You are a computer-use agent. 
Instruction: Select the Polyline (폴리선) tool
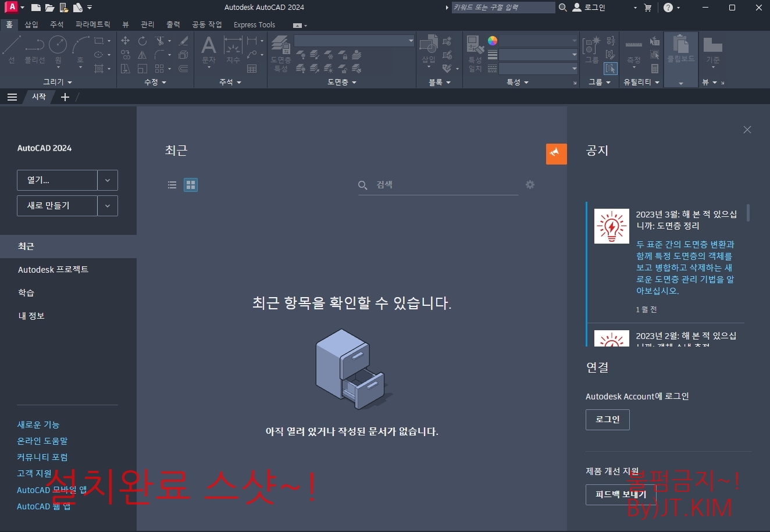click(34, 49)
